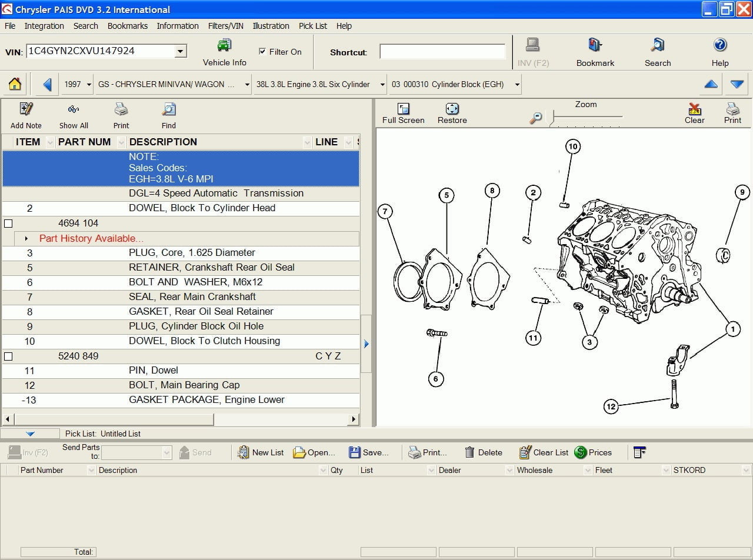Print the illustration
Image resolution: width=753 pixels, height=560 pixels.
[x=732, y=109]
